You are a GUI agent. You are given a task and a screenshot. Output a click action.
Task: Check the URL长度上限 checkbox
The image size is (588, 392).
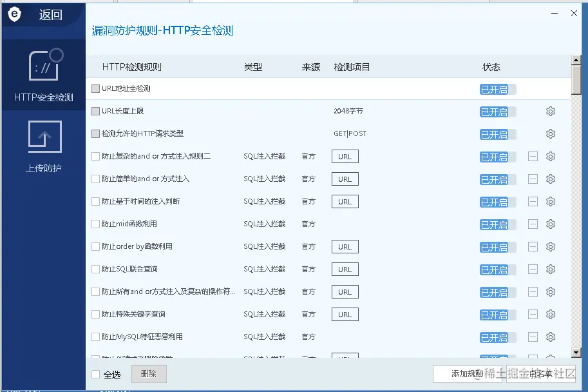pyautogui.click(x=95, y=111)
